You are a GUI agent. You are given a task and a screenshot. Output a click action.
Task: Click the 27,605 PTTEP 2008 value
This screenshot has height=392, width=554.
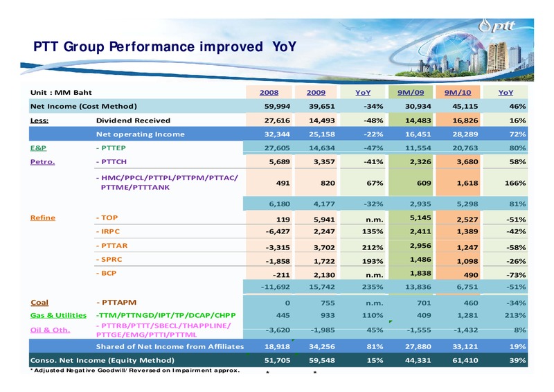click(278, 148)
